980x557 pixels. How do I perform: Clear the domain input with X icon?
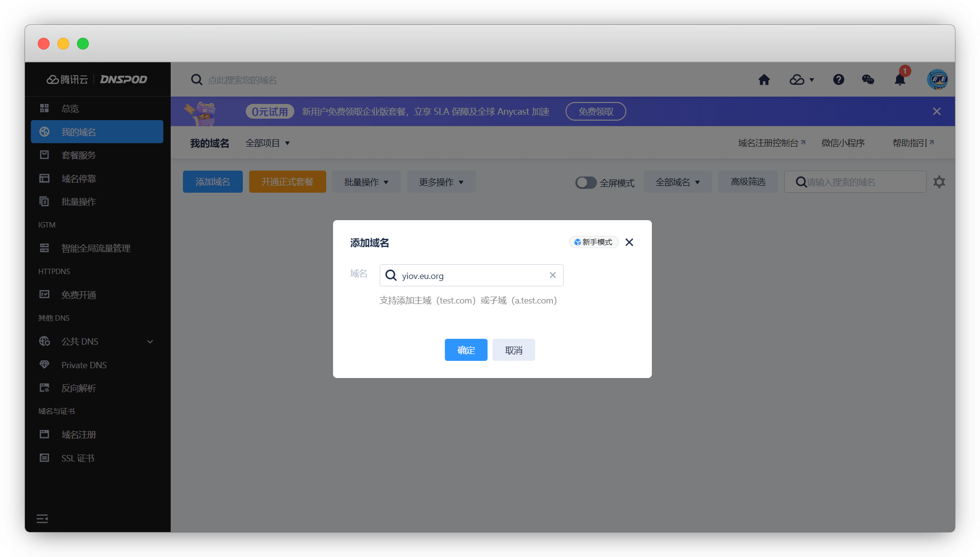point(552,276)
